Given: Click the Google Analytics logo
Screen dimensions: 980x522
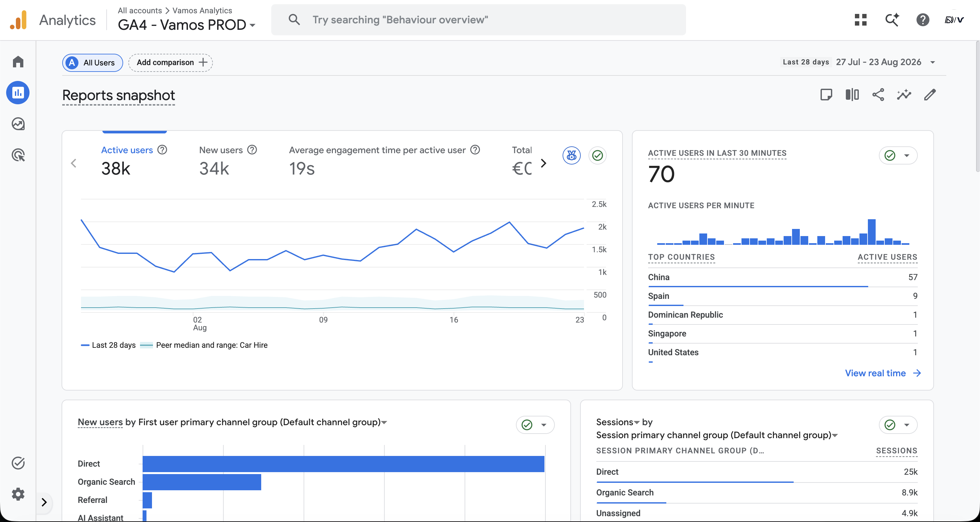Looking at the screenshot, I should (x=18, y=20).
